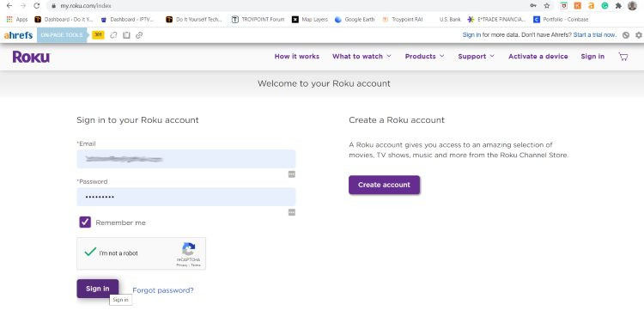The width and height of the screenshot is (644, 335).
Task: Click the ahrefs page report clipboard icon
Action: (126, 35)
